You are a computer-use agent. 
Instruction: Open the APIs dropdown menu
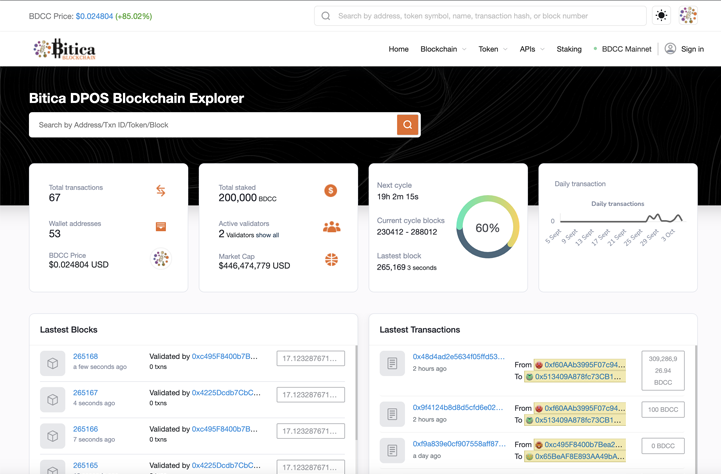pos(532,49)
